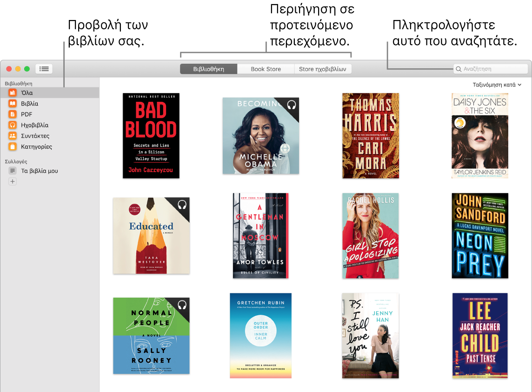Switch to the Book Store tab
Screen dimensions: 532x392
[x=266, y=69]
